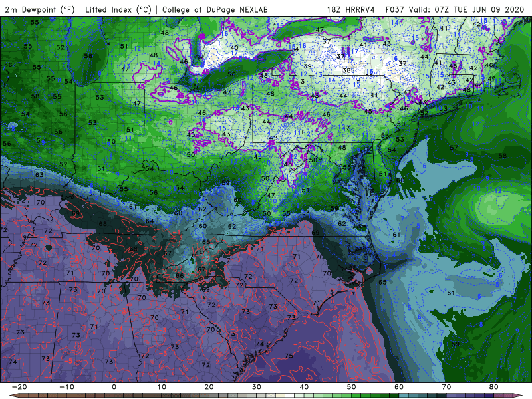Click the 70 label on the color scale
Viewport: 532px width, 399px height.
(446, 387)
